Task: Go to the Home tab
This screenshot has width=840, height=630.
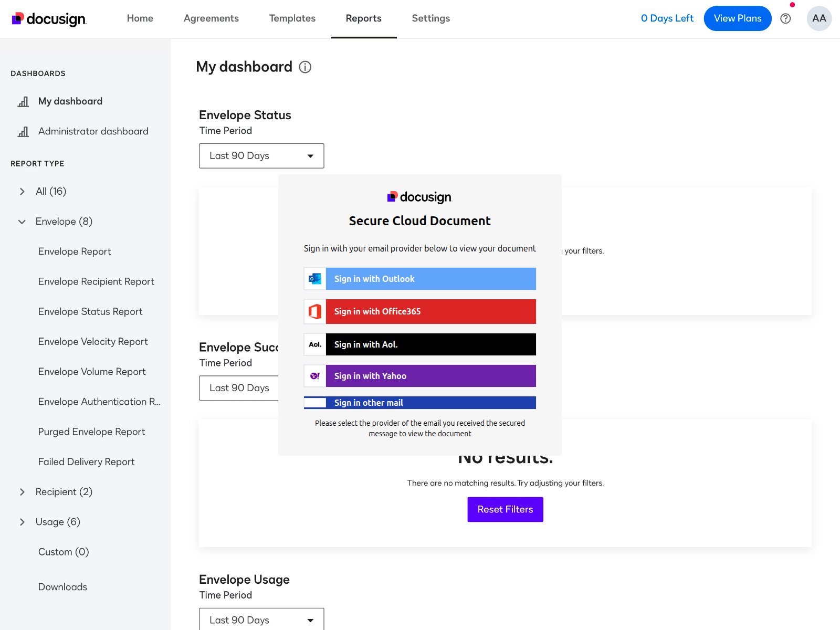Action: 140,18
